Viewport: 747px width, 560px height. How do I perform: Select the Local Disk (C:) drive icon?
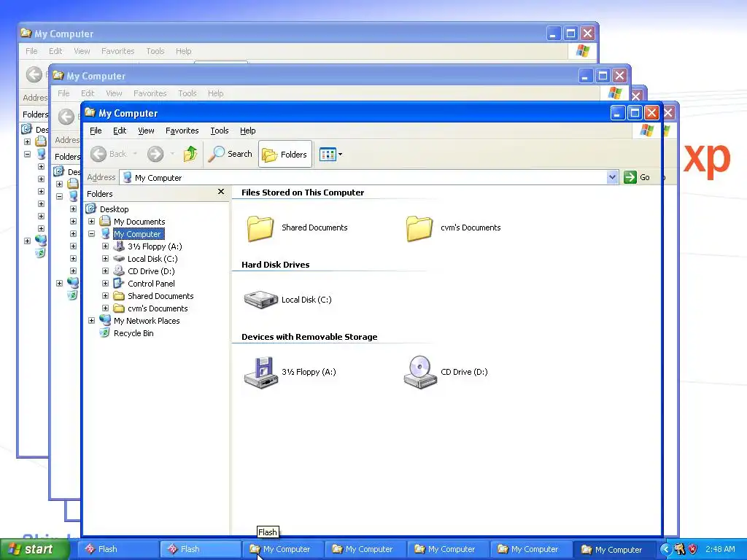[260, 300]
